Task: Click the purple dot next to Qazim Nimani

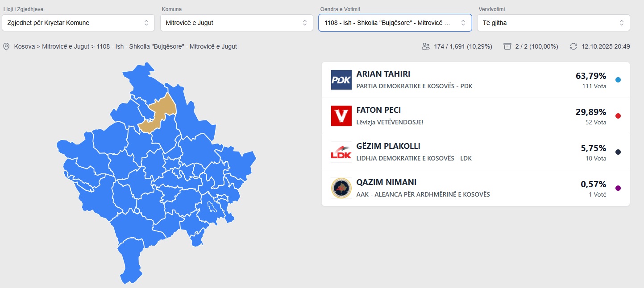Action: 618,188
